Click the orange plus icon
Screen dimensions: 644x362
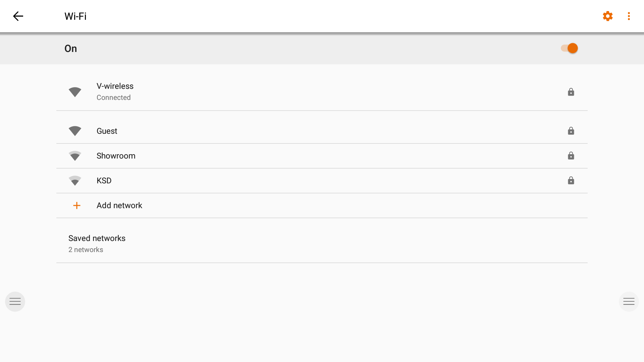(77, 205)
